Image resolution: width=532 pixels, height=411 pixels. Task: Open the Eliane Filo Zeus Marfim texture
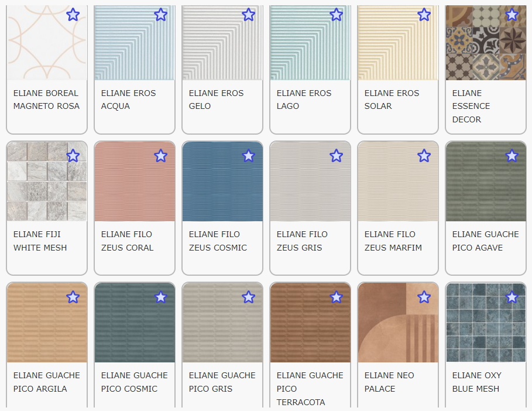tap(397, 184)
